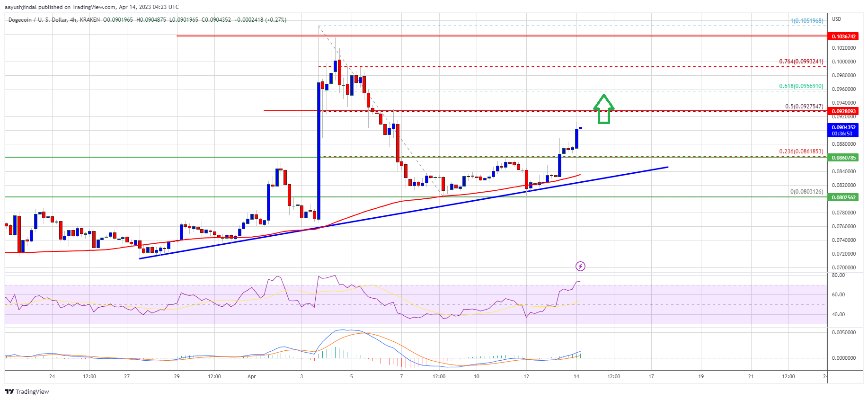
Task: Click the 0.764(0.0993241) Fibonacci level label
Action: click(x=801, y=62)
